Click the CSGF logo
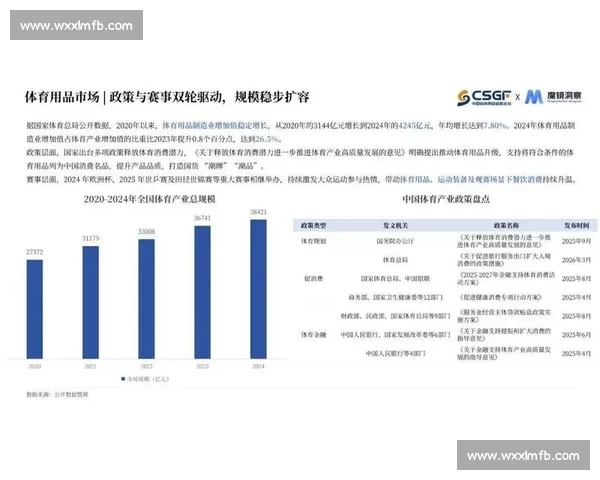The width and height of the screenshot is (600, 480). pyautogui.click(x=484, y=98)
